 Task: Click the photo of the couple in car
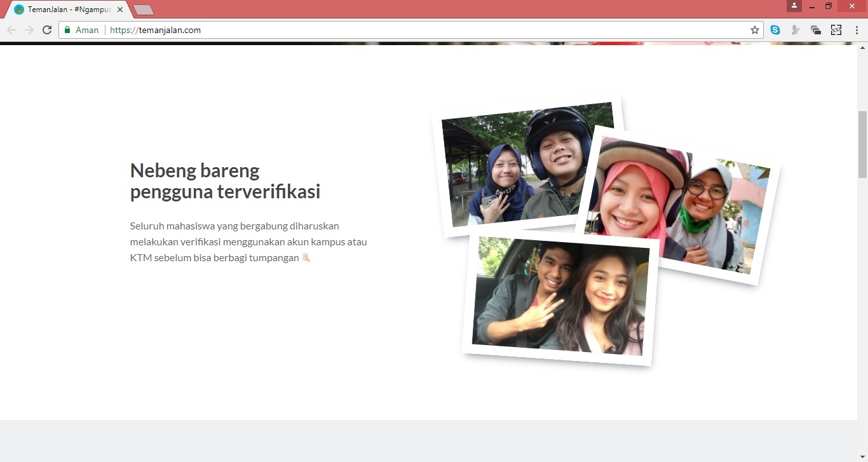[559, 297]
